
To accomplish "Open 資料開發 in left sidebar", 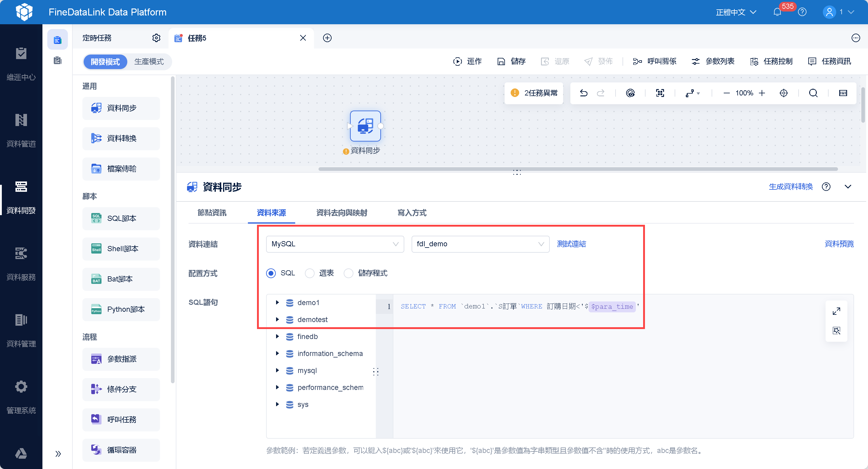I will (21, 197).
